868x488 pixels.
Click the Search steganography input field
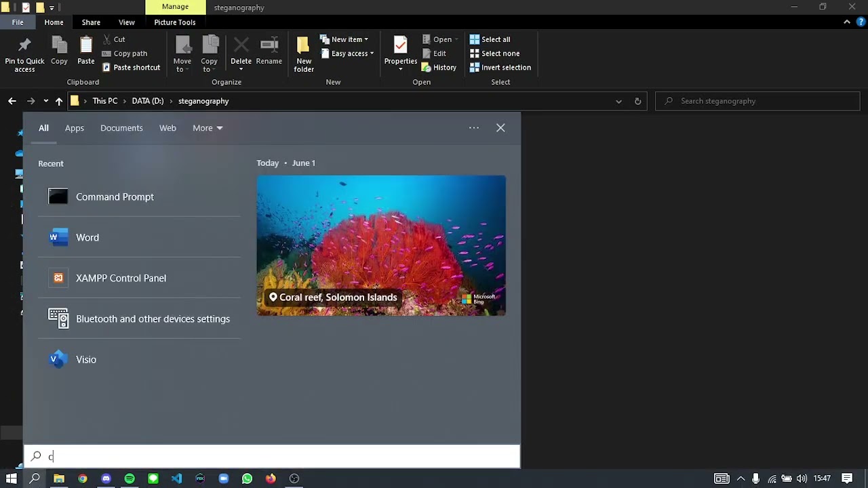763,101
